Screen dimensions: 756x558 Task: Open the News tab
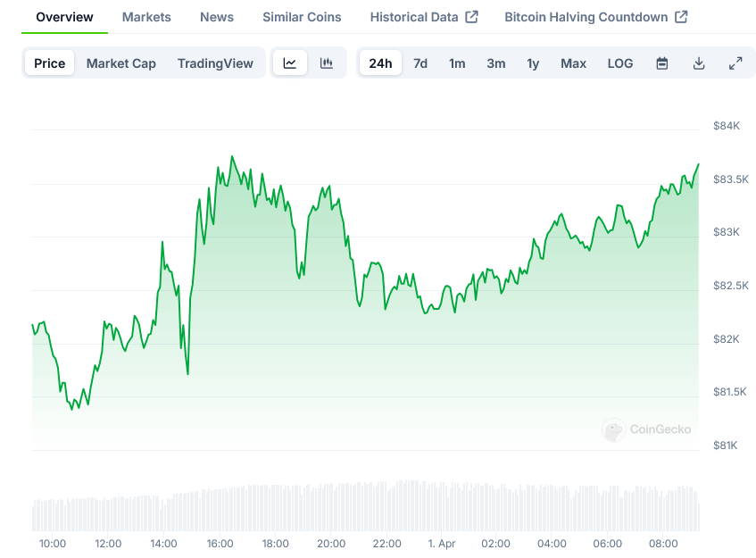[x=217, y=17]
